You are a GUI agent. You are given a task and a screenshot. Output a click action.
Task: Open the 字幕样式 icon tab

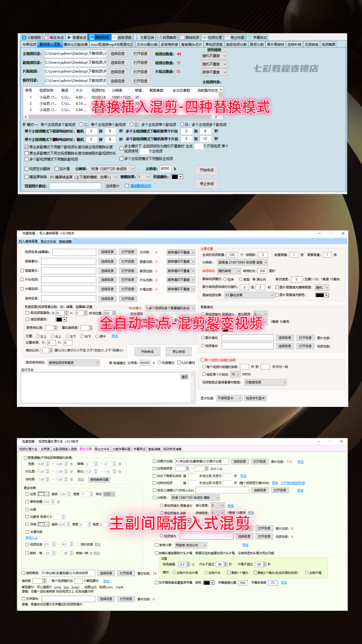[x=257, y=38]
